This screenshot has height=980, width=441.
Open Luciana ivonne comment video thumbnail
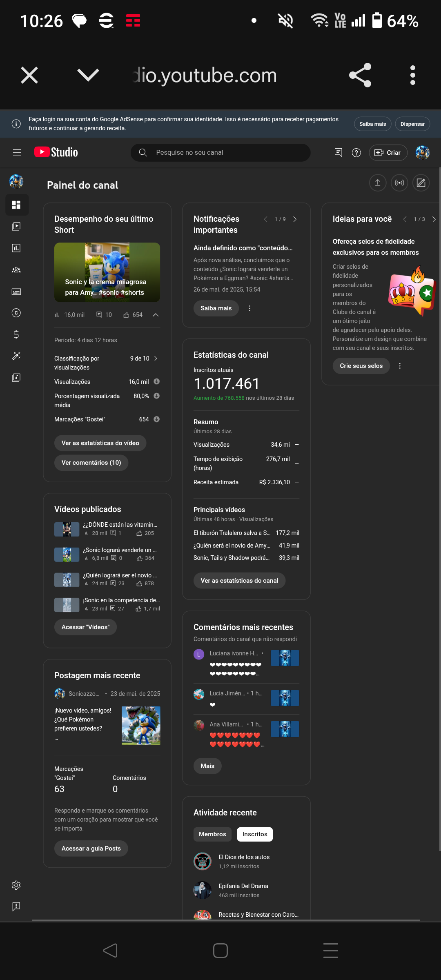285,658
